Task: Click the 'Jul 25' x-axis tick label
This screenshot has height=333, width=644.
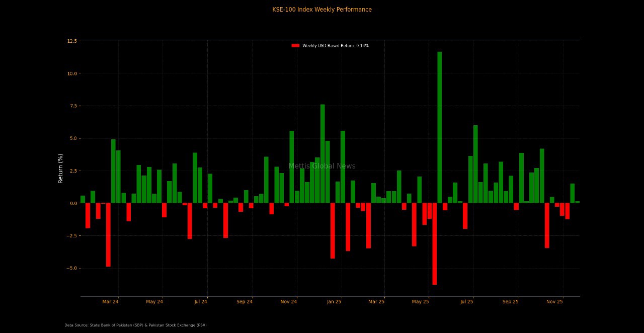Action: [466, 302]
